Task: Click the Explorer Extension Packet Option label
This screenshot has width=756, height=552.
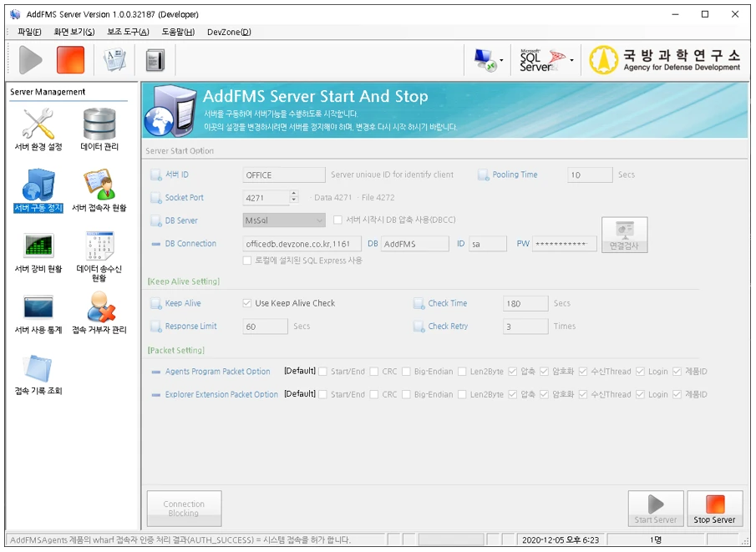Action: pyautogui.click(x=221, y=394)
